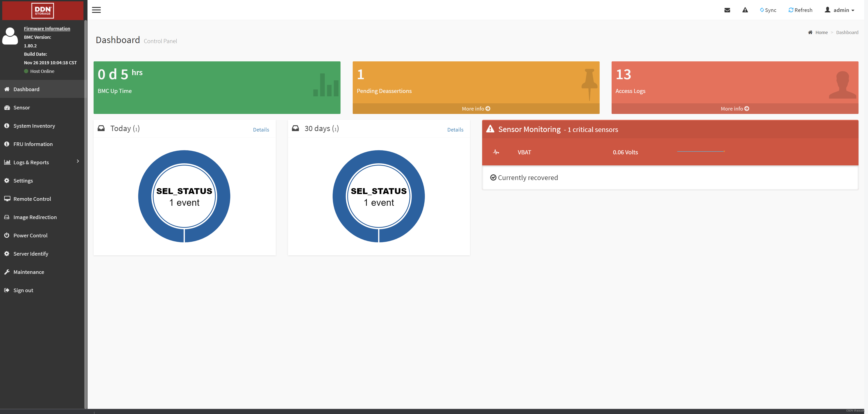Expand the Logs & Reports submenu
The height and width of the screenshot is (414, 868).
pos(31,162)
